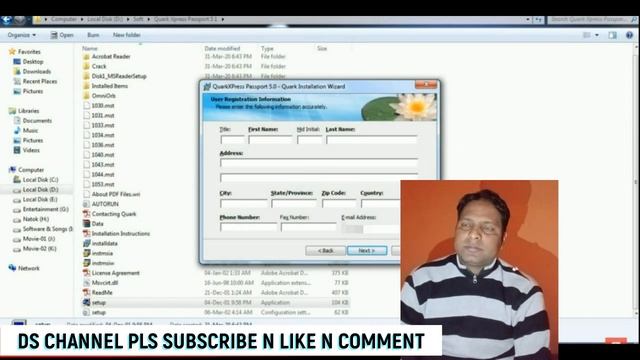Select the instmsia installer icon
The image size is (640, 360).
coord(87,253)
